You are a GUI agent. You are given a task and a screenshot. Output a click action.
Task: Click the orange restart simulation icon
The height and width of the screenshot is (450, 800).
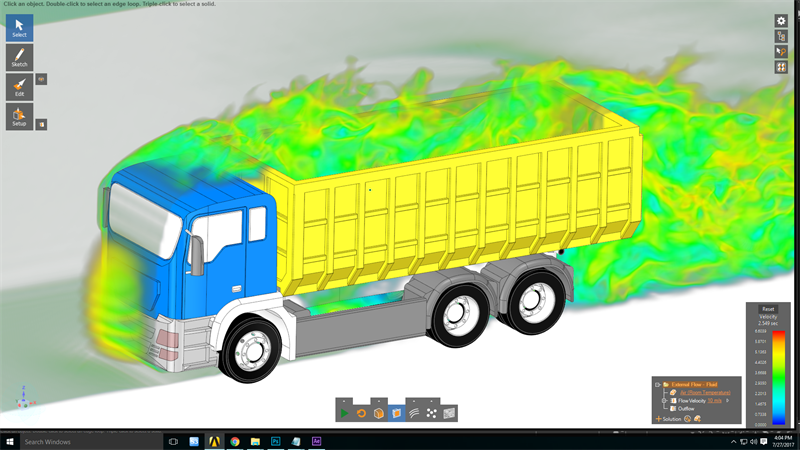click(361, 413)
